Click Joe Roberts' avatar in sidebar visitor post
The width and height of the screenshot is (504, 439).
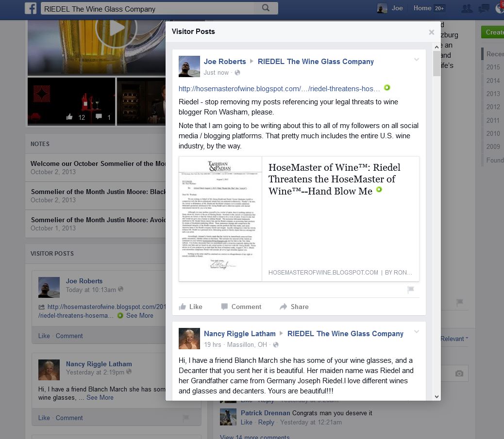49,288
